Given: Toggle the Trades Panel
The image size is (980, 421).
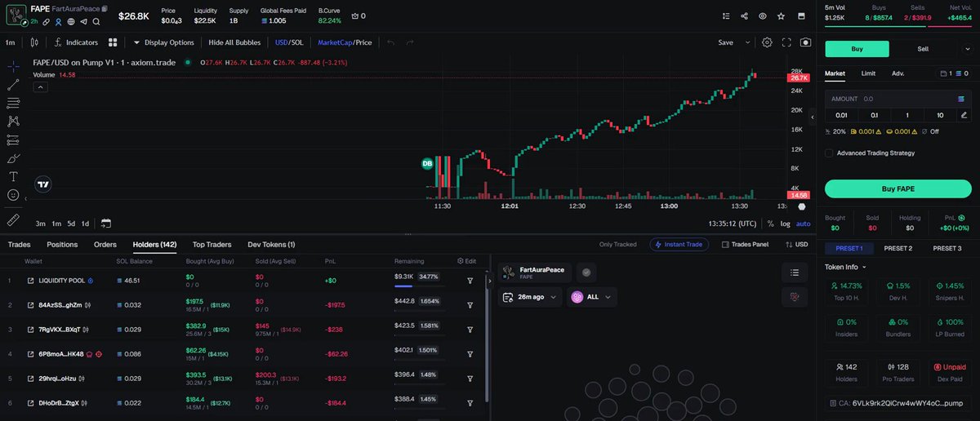Looking at the screenshot, I should point(744,244).
